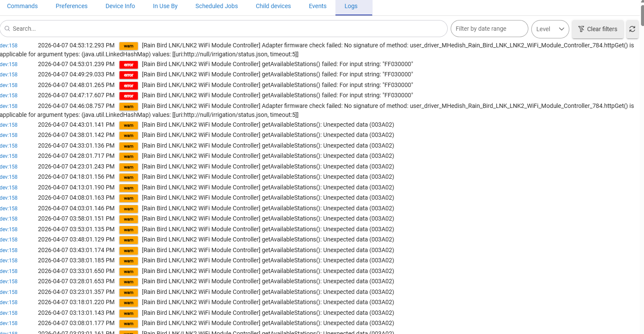Viewport: 644px width, 334px height.
Task: Switch to the Commands tab
Action: [x=23, y=6]
